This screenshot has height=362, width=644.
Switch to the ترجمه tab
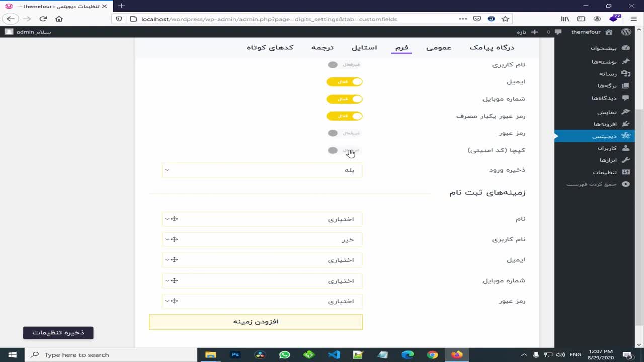click(x=323, y=47)
